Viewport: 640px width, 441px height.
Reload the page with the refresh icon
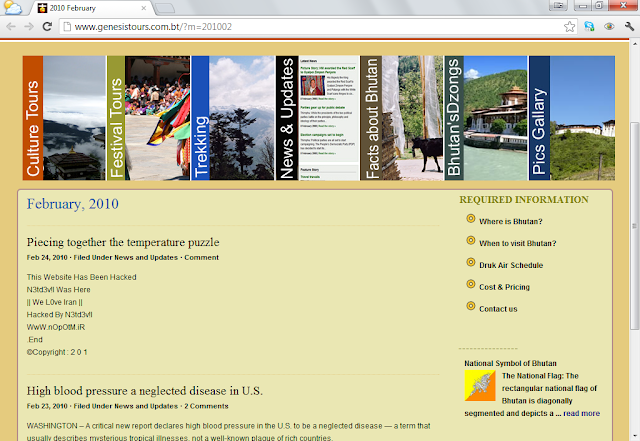[x=47, y=27]
